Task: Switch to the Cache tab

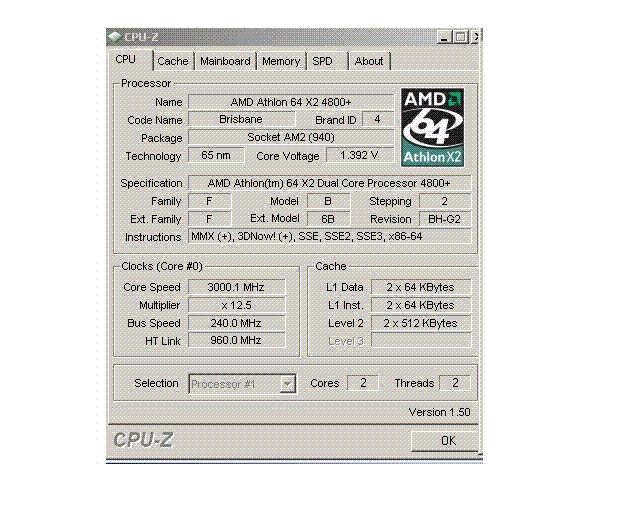Action: point(173,61)
